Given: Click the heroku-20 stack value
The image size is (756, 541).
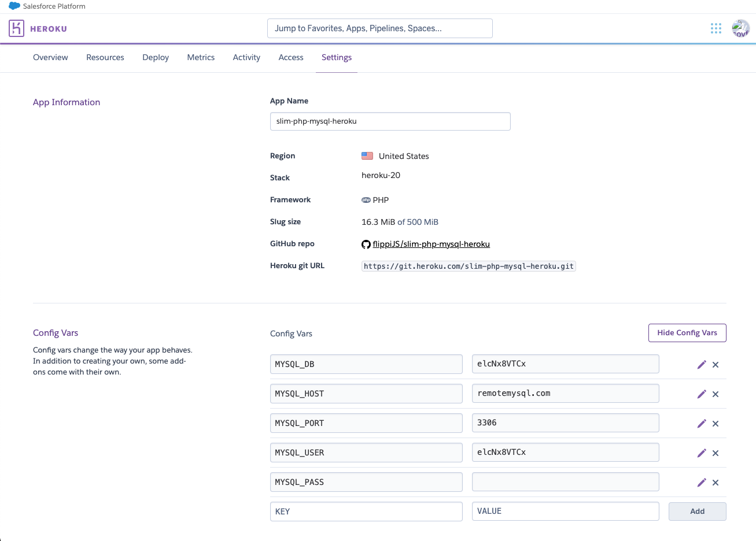Looking at the screenshot, I should click(381, 175).
